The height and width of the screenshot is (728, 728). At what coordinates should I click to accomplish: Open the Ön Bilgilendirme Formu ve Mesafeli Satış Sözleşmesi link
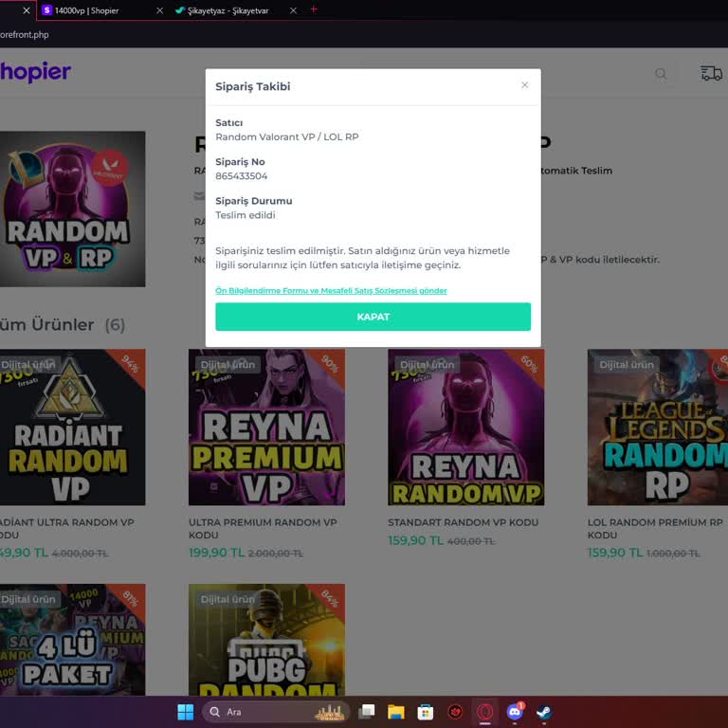tap(331, 290)
